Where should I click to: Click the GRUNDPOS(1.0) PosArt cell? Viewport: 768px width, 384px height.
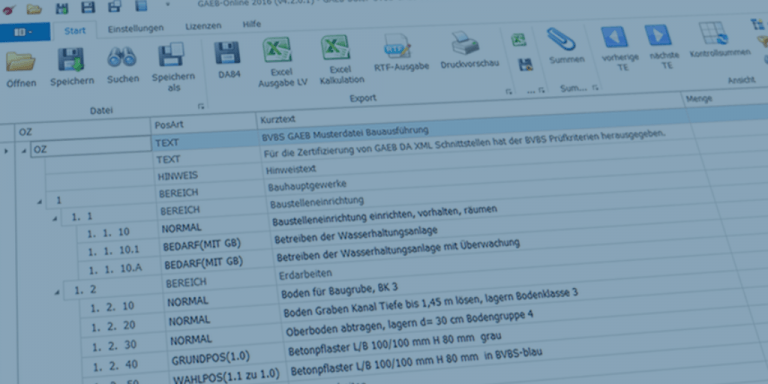(x=212, y=359)
